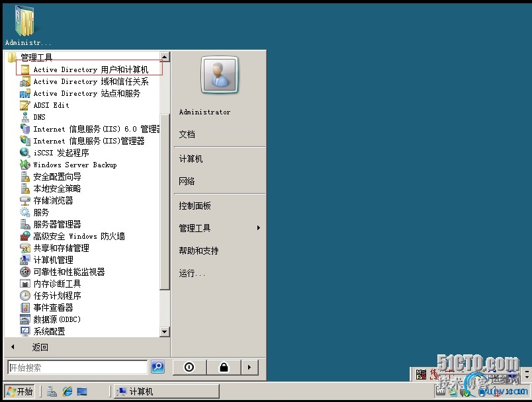Viewport: 532px width, 402px height.
Task: Click the Administrator user picture
Action: [220, 75]
